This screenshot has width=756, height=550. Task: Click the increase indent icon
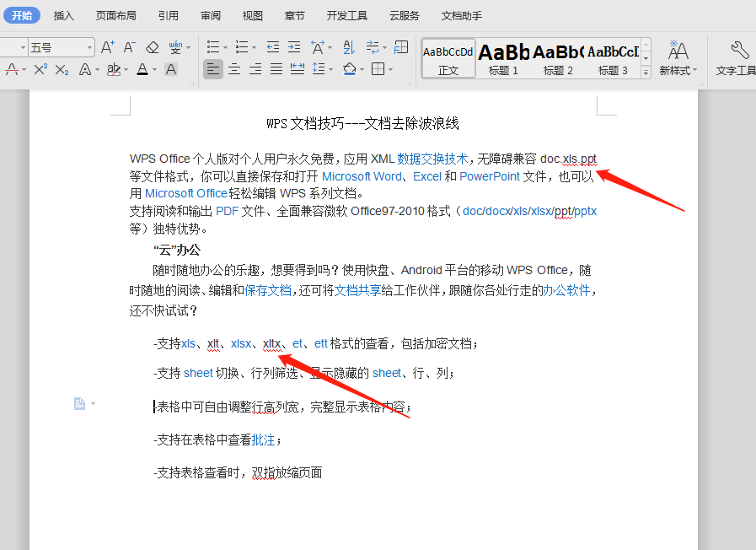tap(294, 47)
